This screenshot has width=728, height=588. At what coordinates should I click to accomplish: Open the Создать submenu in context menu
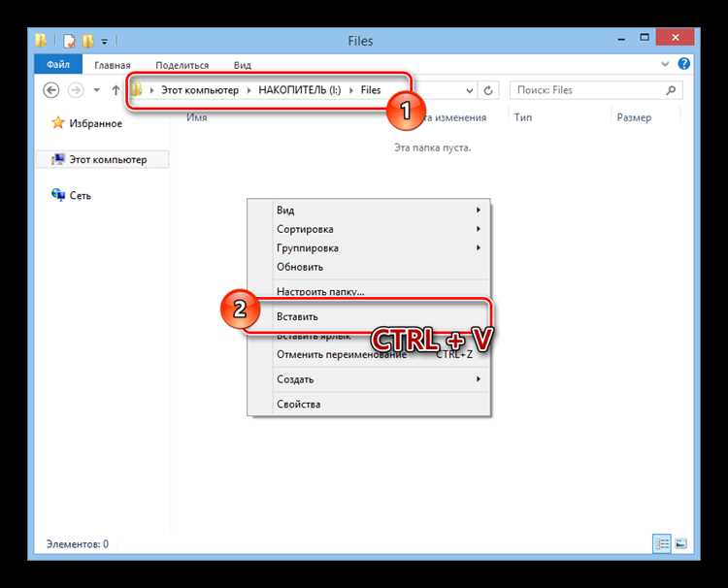(369, 379)
